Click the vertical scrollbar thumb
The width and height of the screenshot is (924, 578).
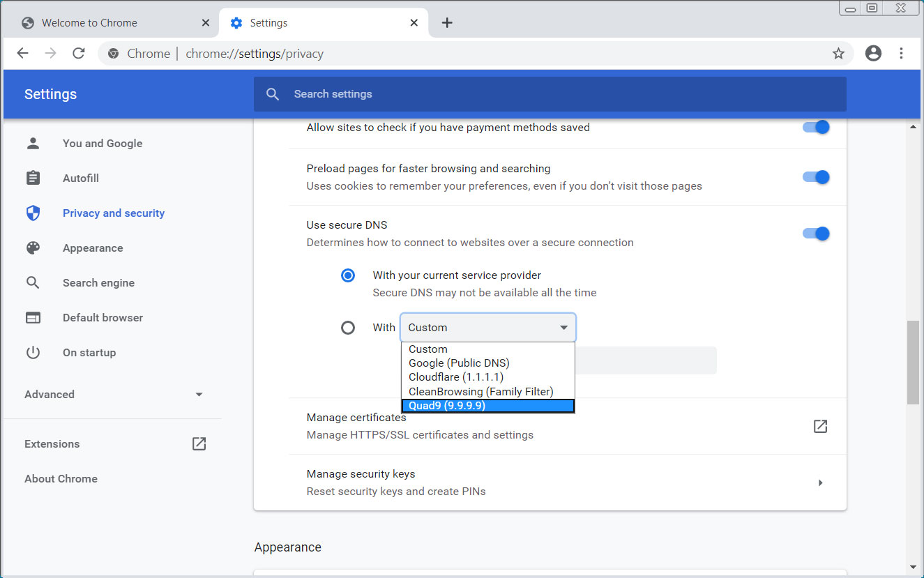914,363
